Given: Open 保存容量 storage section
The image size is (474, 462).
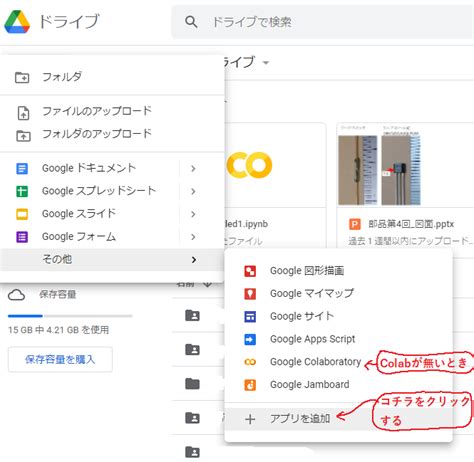Looking at the screenshot, I should [x=58, y=294].
